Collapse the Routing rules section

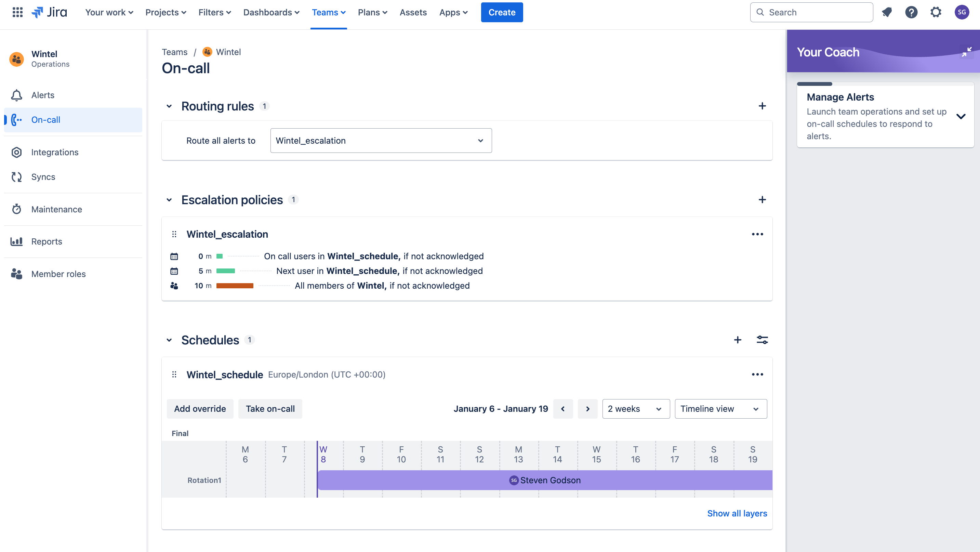(x=169, y=106)
